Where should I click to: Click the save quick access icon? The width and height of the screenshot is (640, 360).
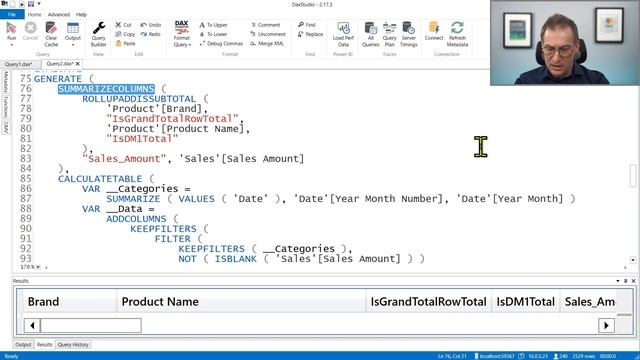[31, 4]
